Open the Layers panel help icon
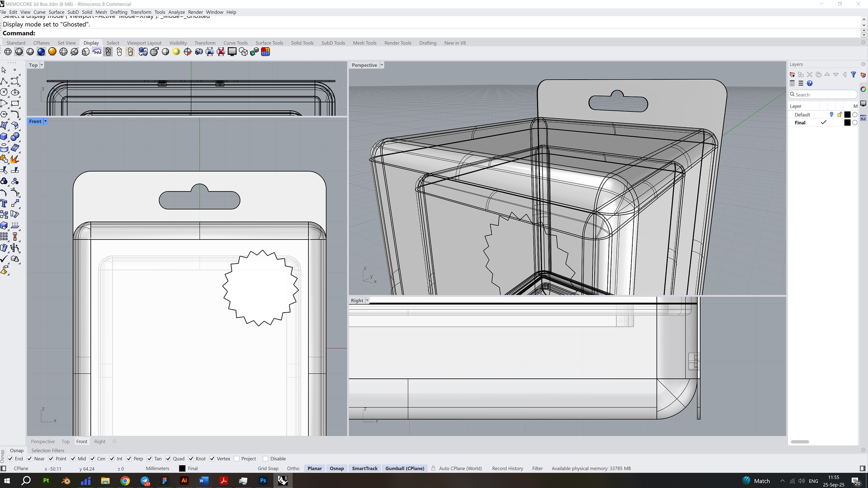The height and width of the screenshot is (488, 868). coord(810,83)
